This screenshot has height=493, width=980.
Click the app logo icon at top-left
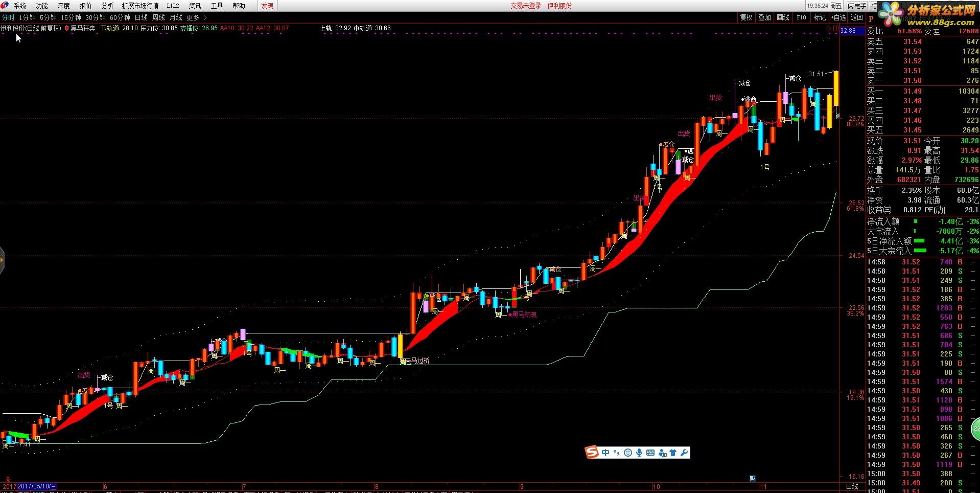(5, 6)
